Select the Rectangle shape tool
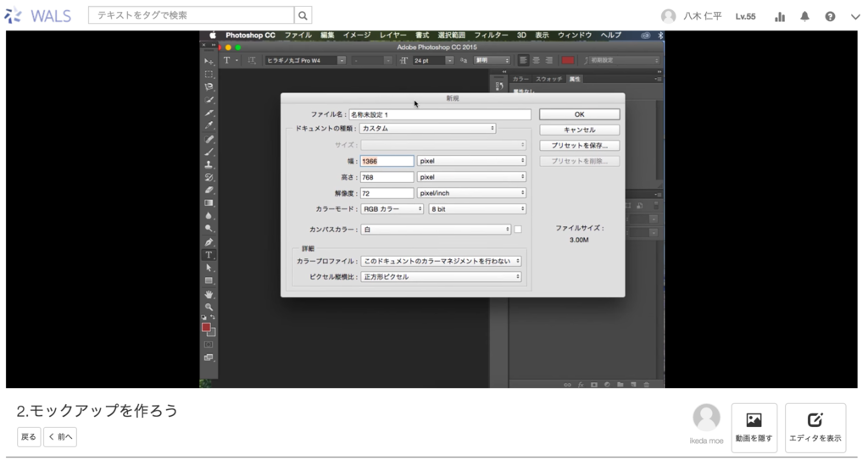Image resolution: width=868 pixels, height=471 pixels. click(209, 280)
